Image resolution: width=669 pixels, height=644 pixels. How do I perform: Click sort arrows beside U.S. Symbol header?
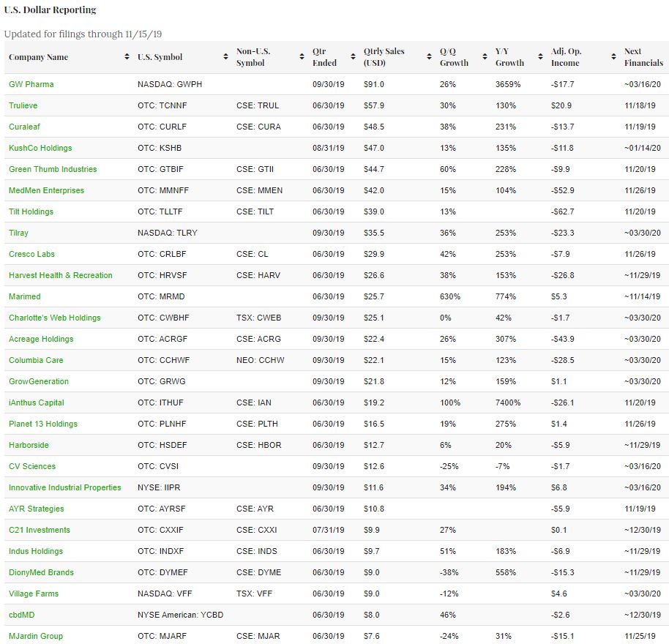[x=225, y=57]
